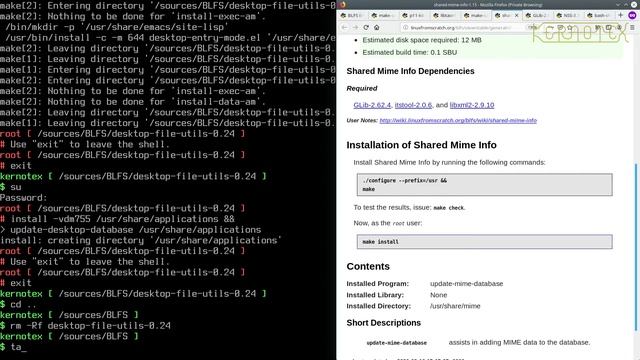Click 'Estimated disk space required: 12 MB'

(x=422, y=40)
